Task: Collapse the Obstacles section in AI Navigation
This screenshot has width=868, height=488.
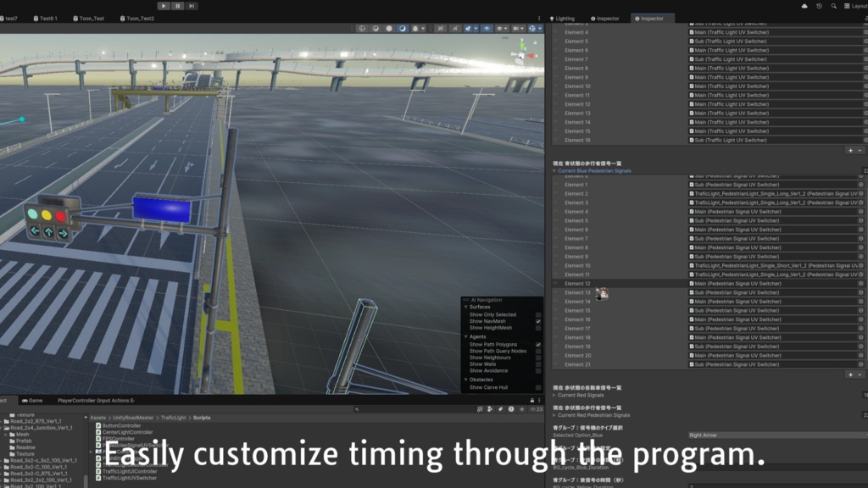Action: click(465, 379)
